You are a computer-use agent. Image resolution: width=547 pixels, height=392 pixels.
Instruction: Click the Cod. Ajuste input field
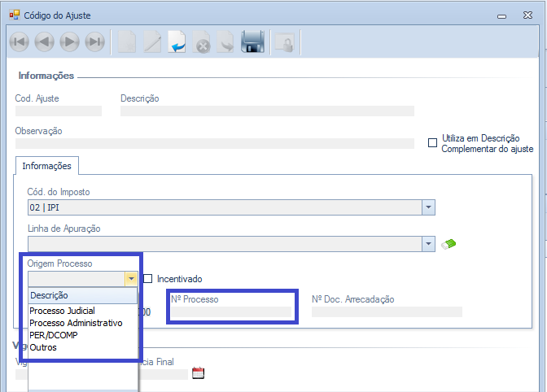coord(59,111)
